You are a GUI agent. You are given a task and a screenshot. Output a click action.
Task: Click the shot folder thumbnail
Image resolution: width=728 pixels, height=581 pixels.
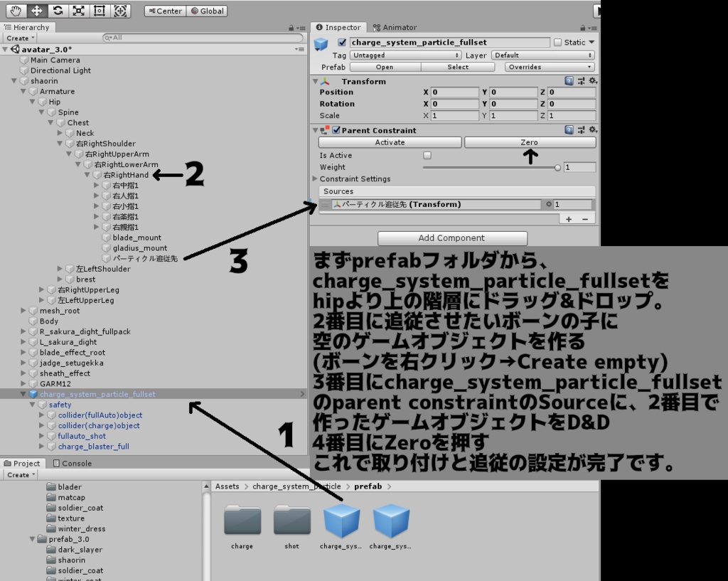pyautogui.click(x=291, y=520)
